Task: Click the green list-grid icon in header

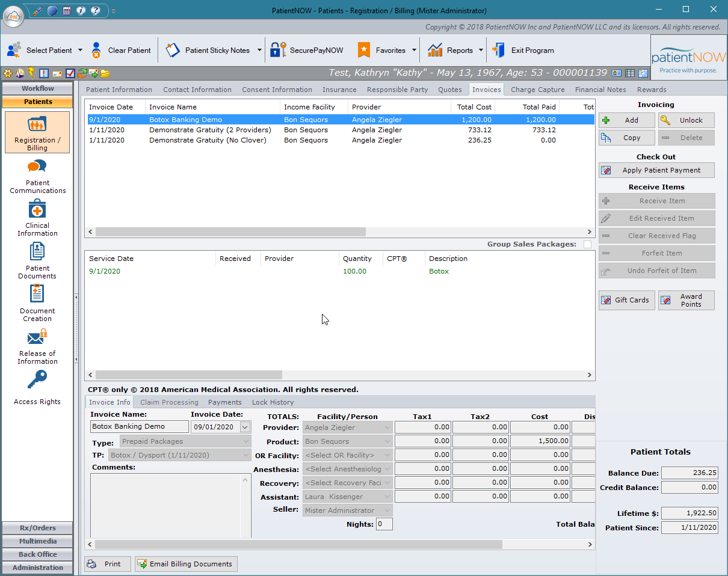Action: point(630,73)
